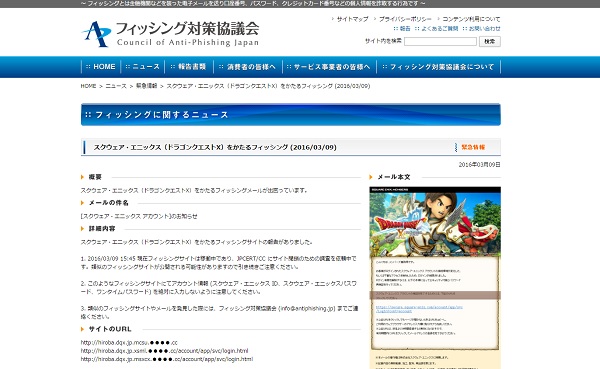Screen dimensions: 600x369
Task: Click the メールの件名 section heading
Action: [x=109, y=203]
